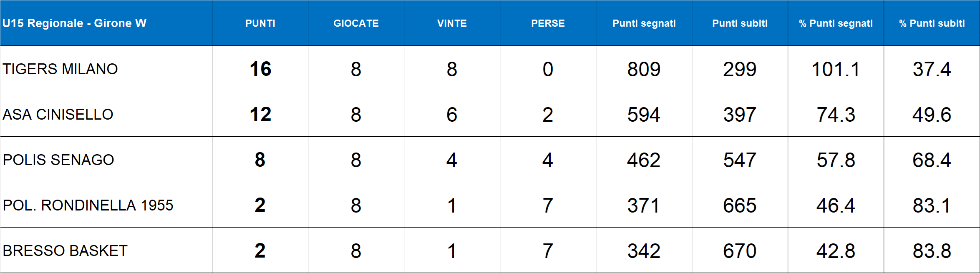This screenshot has height=273, width=980.
Task: Click the PUNTI column header
Action: point(260,23)
